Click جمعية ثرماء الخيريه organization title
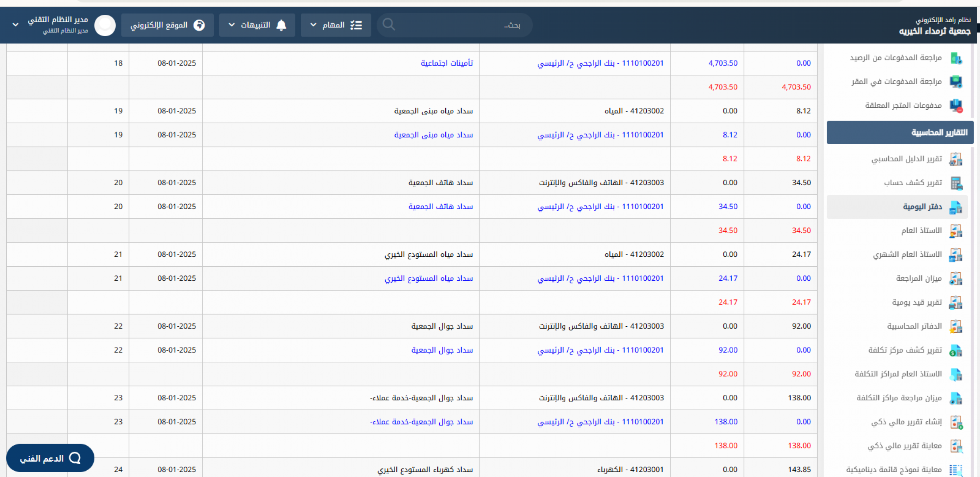The height and width of the screenshot is (477, 980). click(x=934, y=31)
